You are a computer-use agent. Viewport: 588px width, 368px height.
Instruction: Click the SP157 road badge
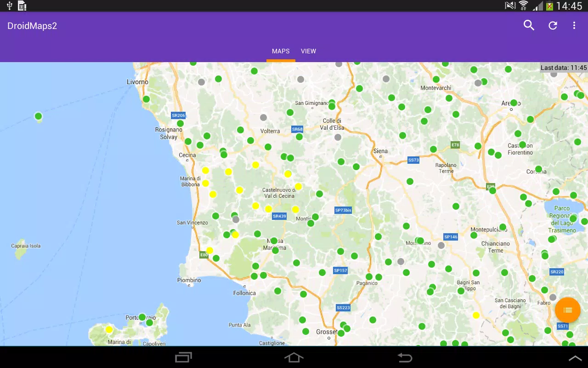click(x=340, y=270)
